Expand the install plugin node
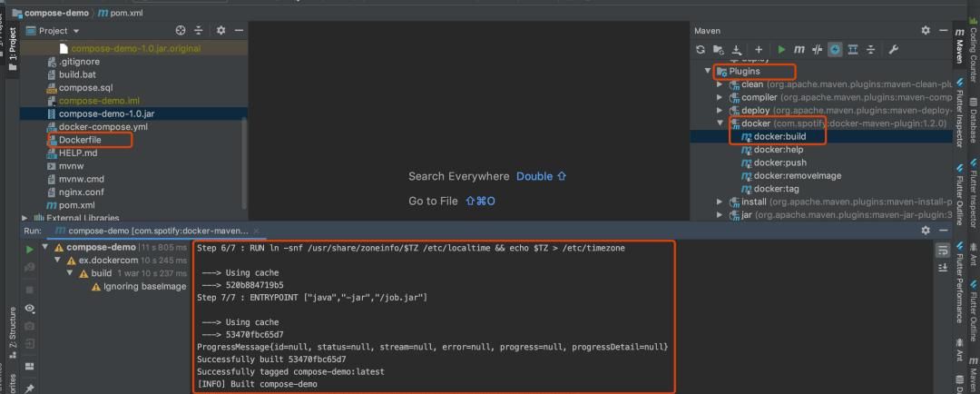Image resolution: width=980 pixels, height=394 pixels. point(720,202)
